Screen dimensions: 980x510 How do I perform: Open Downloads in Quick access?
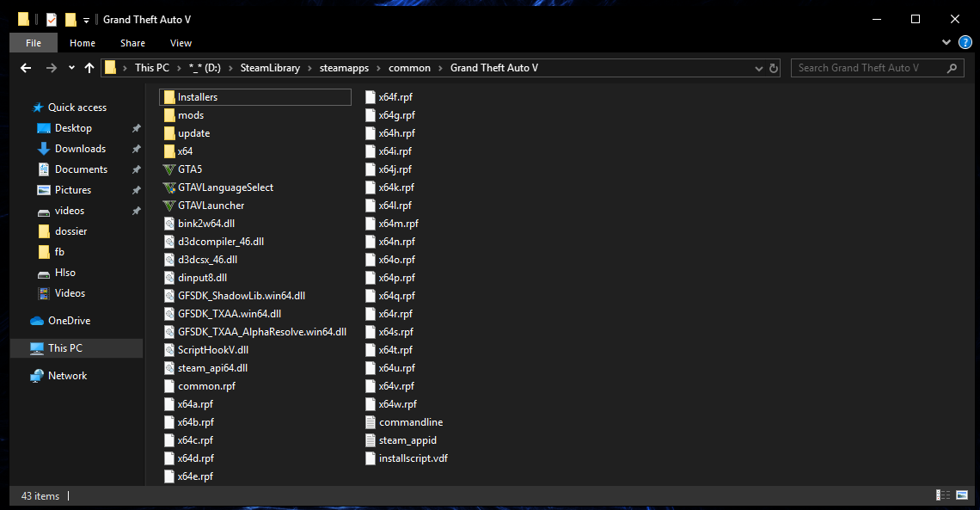80,149
